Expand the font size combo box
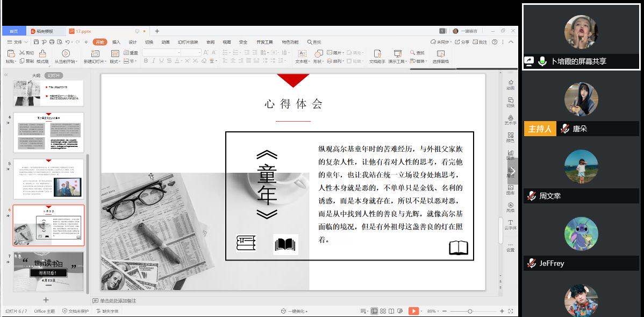This screenshot has height=317, width=644. click(199, 53)
